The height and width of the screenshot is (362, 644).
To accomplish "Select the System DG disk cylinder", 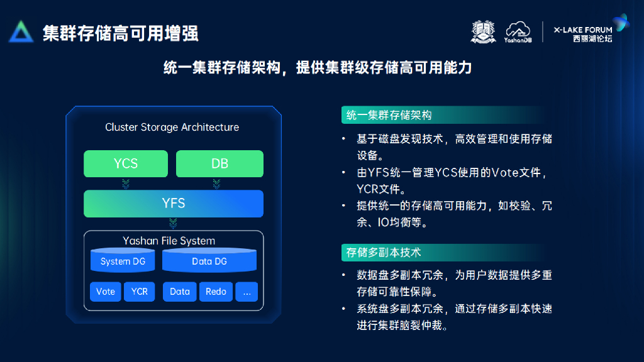I will coord(123,261).
